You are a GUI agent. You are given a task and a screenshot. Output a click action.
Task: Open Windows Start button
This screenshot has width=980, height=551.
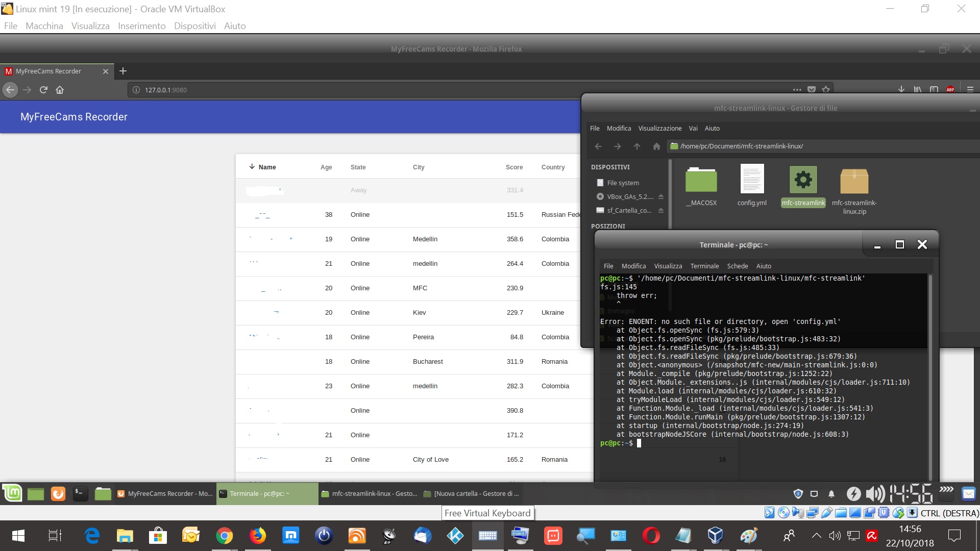(18, 536)
